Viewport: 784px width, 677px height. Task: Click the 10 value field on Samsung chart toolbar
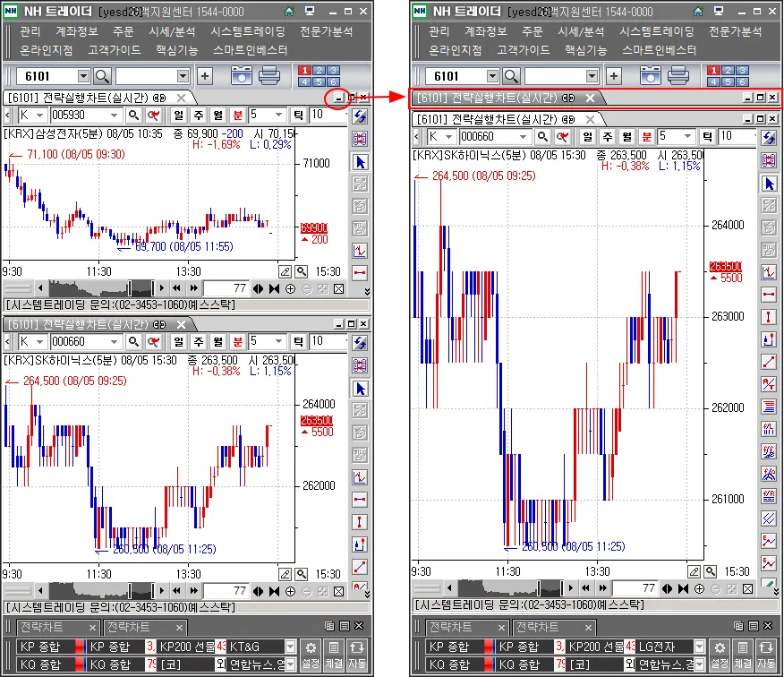pos(327,116)
